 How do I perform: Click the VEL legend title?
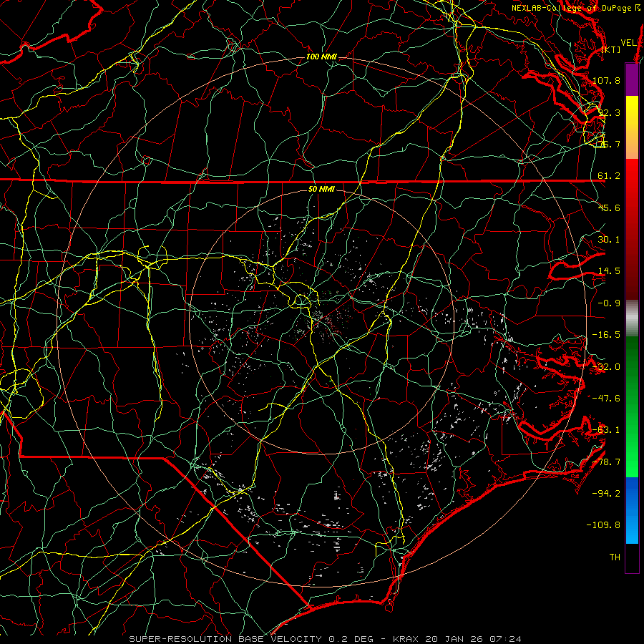pos(628,43)
